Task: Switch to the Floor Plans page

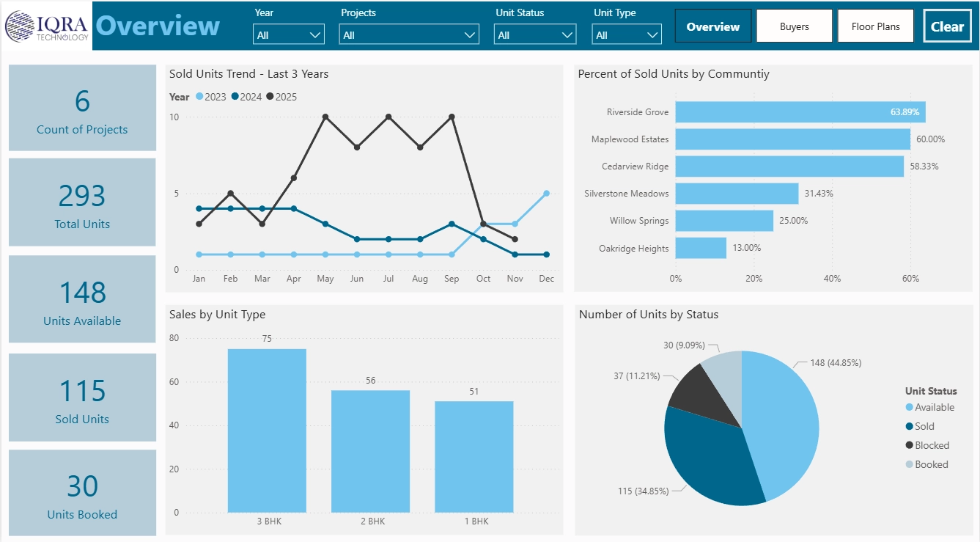Action: (875, 25)
